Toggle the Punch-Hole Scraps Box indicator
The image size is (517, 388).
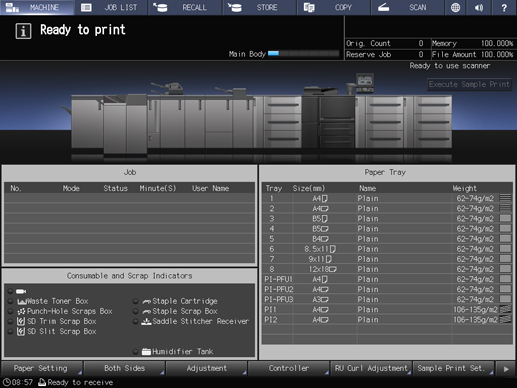click(x=10, y=311)
